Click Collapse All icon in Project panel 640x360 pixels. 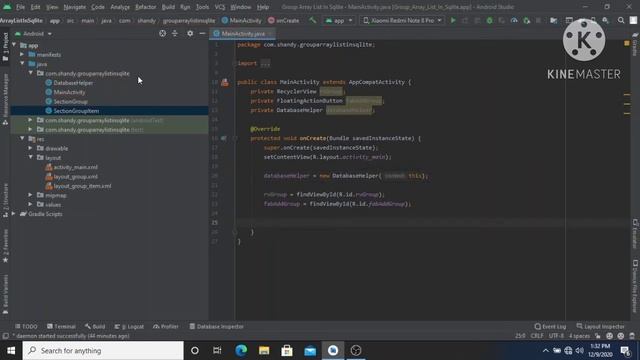pyautogui.click(x=175, y=33)
